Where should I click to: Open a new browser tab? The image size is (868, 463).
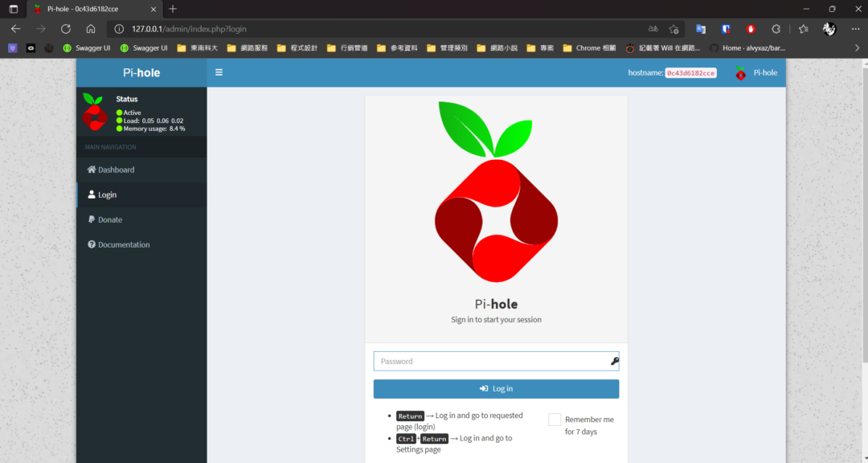click(173, 9)
